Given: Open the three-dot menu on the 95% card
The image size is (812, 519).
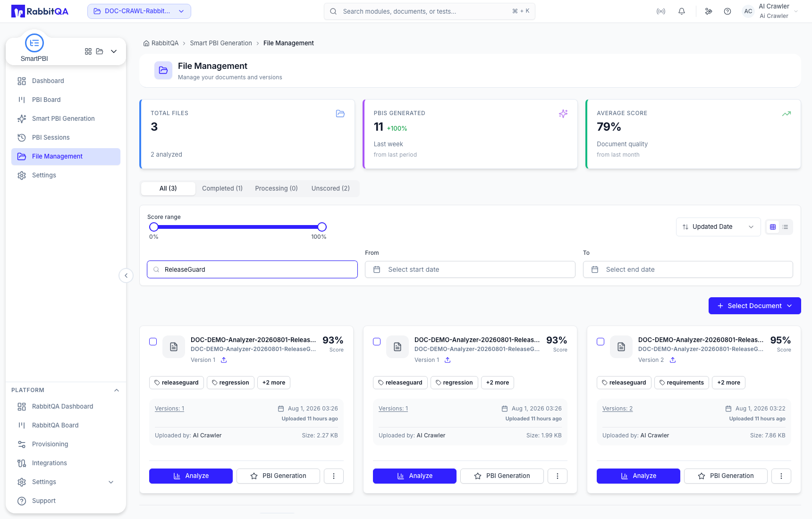Looking at the screenshot, I should tap(781, 476).
